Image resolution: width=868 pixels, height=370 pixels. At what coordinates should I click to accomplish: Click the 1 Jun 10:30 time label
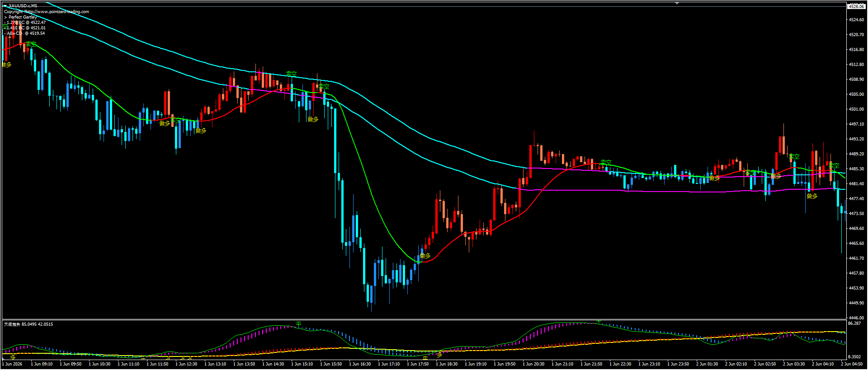click(99, 364)
